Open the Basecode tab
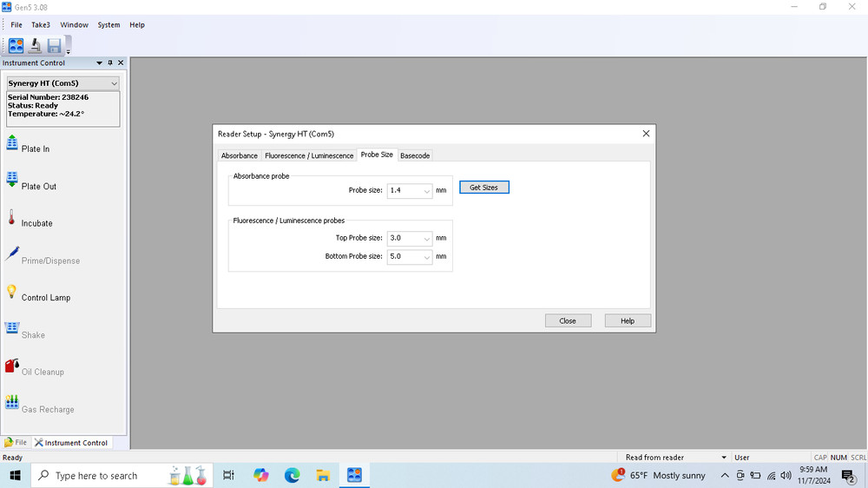 tap(415, 155)
